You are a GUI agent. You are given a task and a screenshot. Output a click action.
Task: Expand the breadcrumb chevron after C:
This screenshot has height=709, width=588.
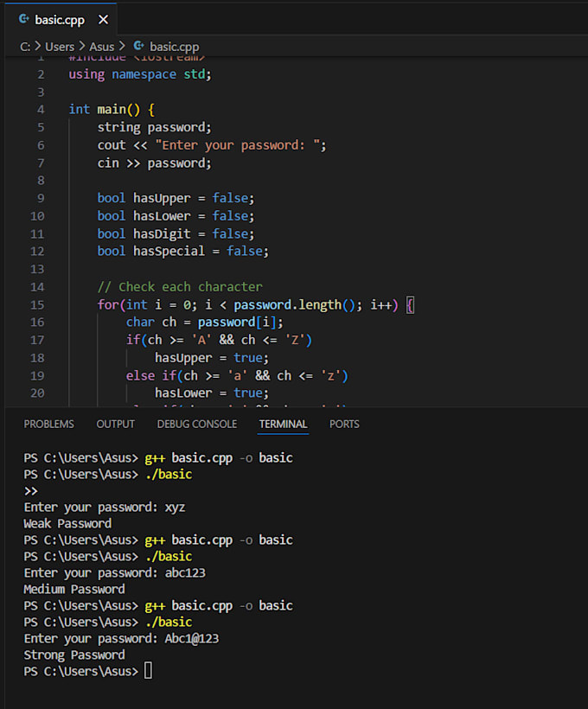point(38,46)
